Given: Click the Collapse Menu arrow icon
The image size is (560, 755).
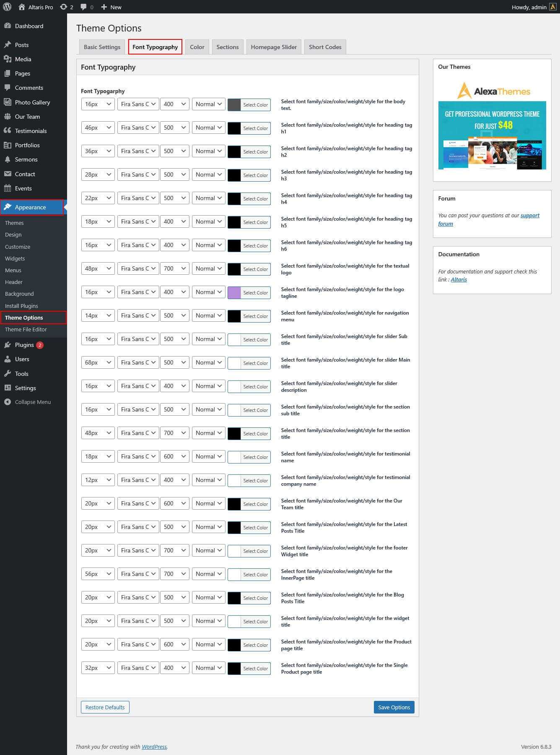Looking at the screenshot, I should coord(7,402).
